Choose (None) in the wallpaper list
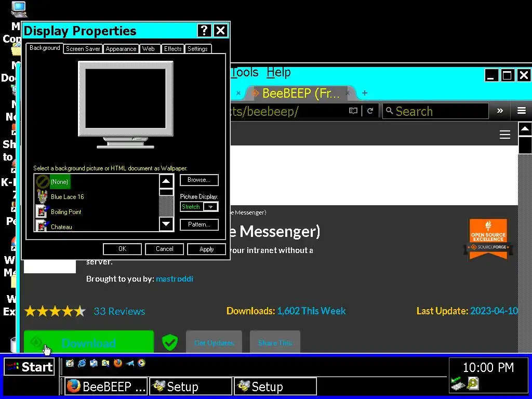This screenshot has height=399, width=532. click(x=59, y=181)
